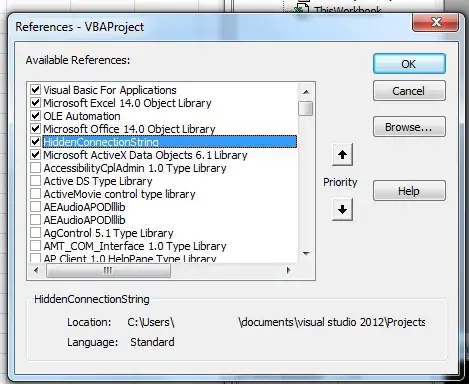469x384 pixels.
Task: Click the horizontal scrollbar thumb
Action: coord(108,270)
